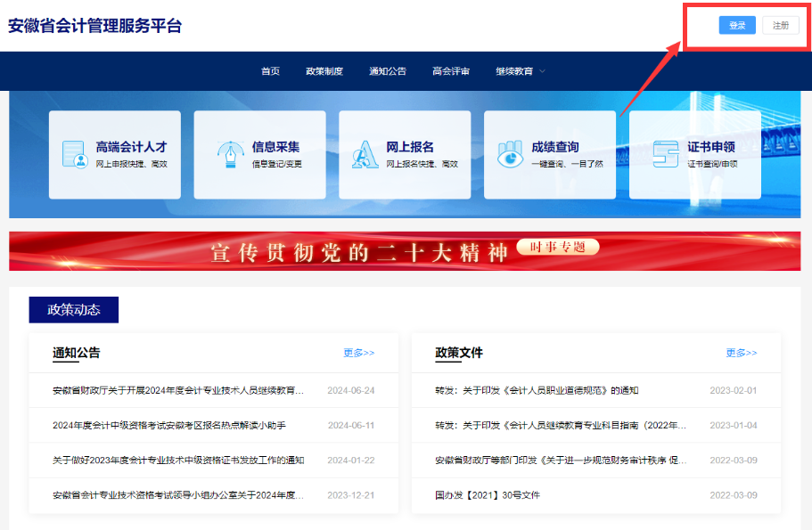
Task: Select 首页 in the navigation bar
Action: tap(270, 71)
